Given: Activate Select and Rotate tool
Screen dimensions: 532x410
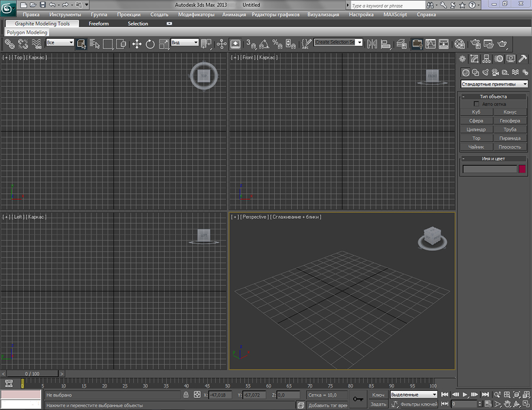Looking at the screenshot, I should [x=150, y=44].
